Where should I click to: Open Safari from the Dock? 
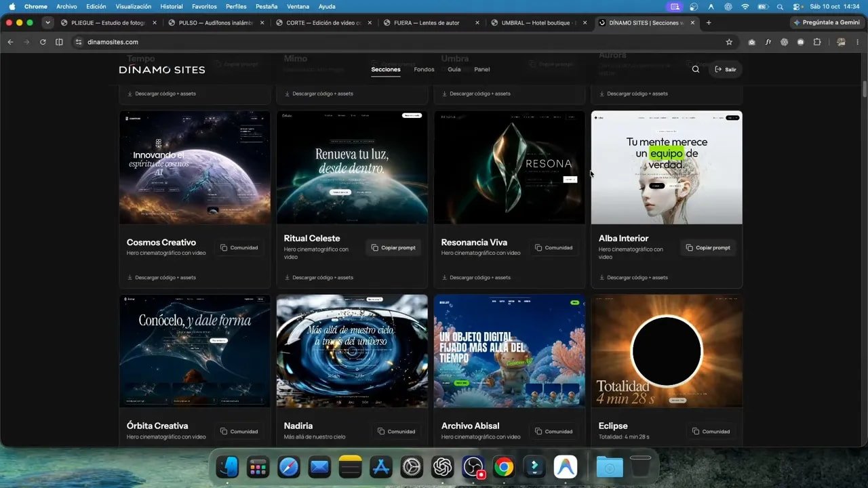click(288, 467)
